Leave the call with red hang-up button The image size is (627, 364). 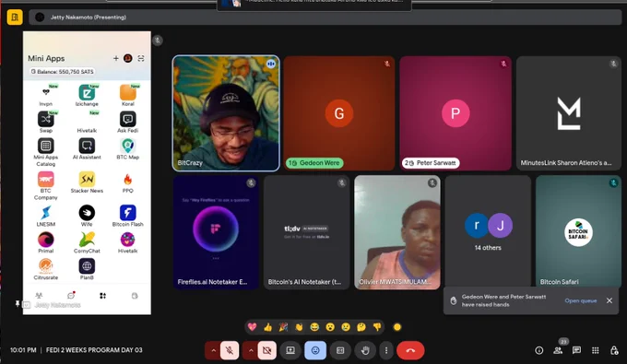pos(410,350)
